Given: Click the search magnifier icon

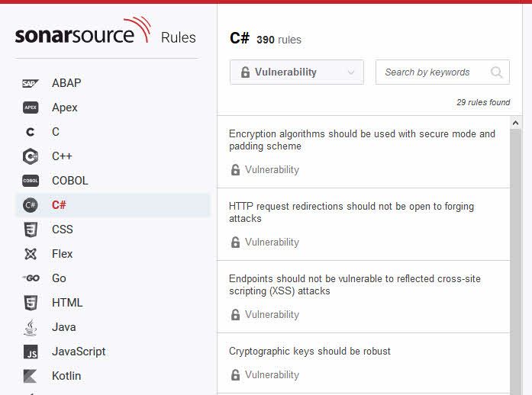Looking at the screenshot, I should (x=496, y=72).
